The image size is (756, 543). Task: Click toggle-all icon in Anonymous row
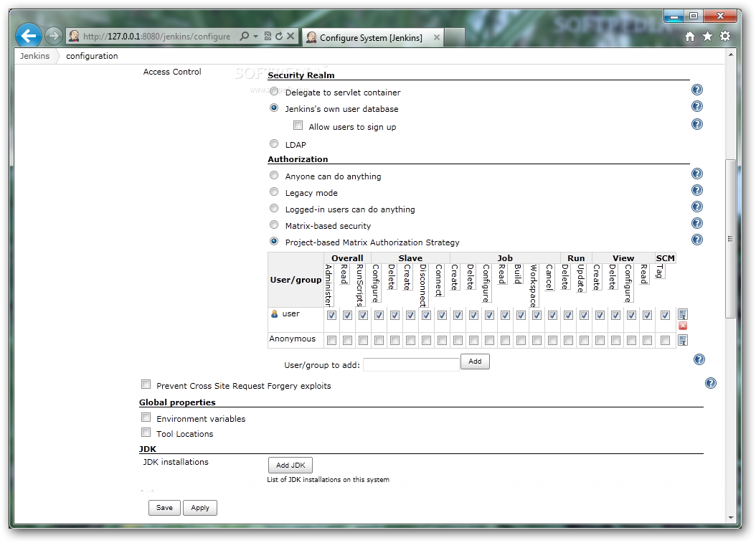pos(683,341)
